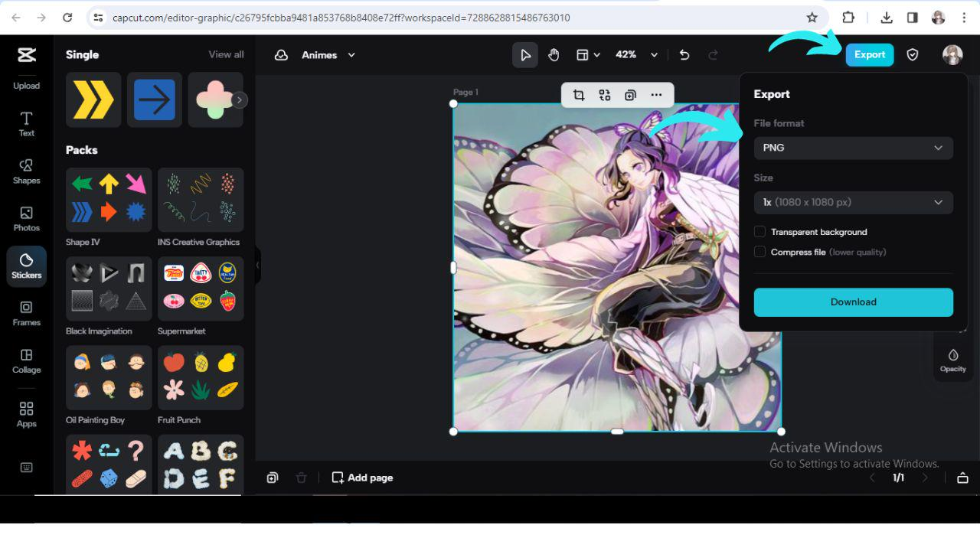This screenshot has width=980, height=551.
Task: Click the Export button
Action: (870, 55)
